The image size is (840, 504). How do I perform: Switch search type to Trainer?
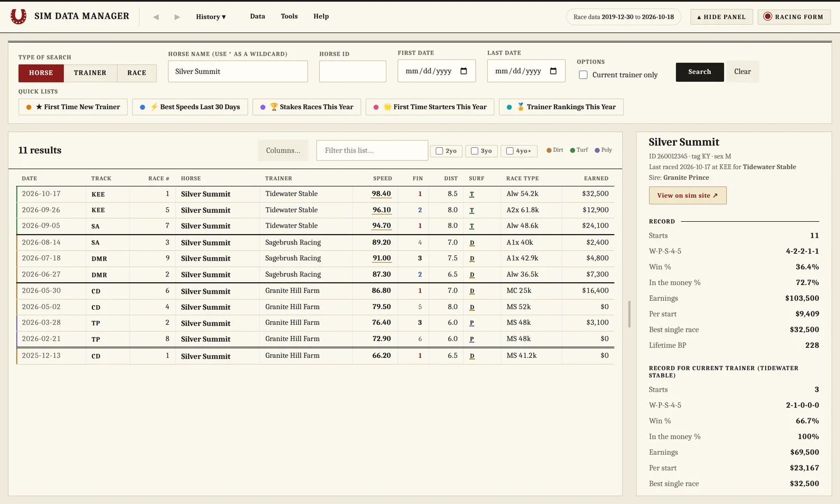point(90,73)
